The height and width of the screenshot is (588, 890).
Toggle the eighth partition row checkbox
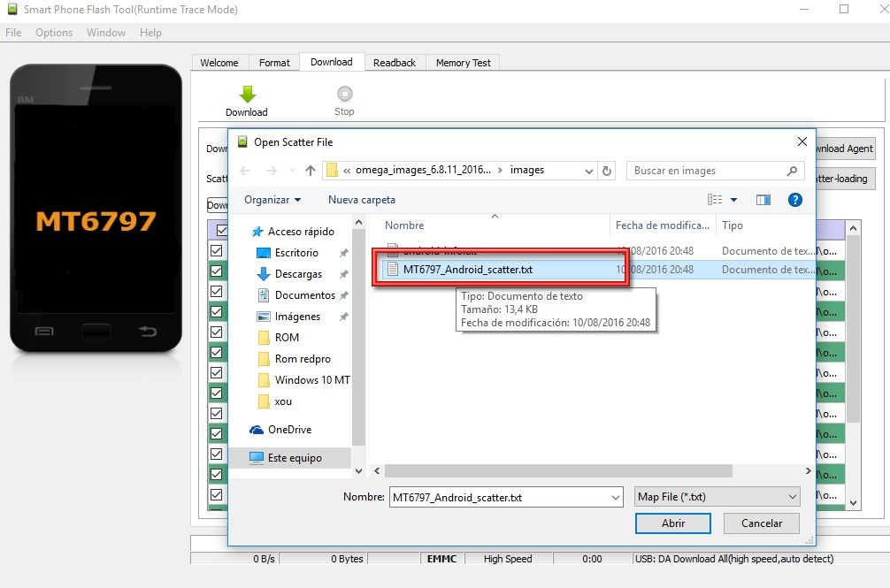coord(216,393)
